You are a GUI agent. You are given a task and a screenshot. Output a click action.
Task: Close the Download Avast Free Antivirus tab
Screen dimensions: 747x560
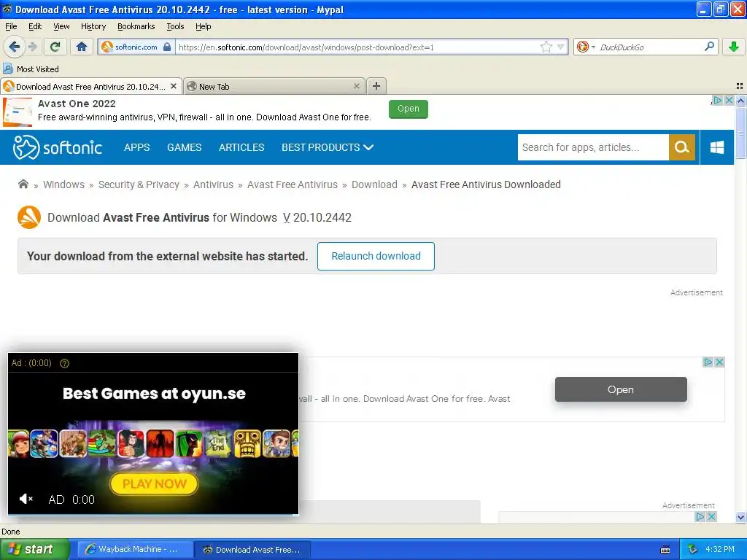click(x=174, y=86)
